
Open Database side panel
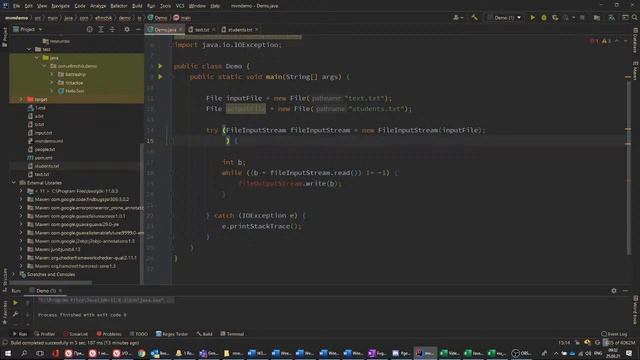click(636, 40)
